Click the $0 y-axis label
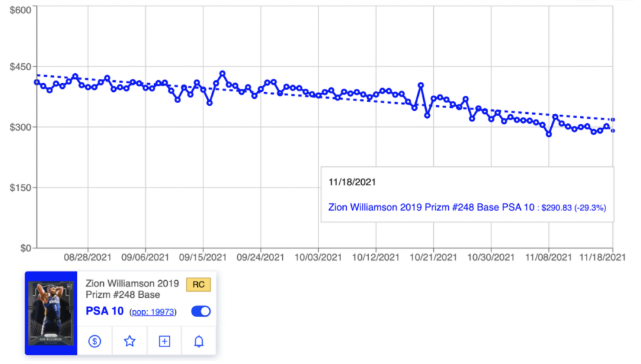Screen dimensions: 641x364 pos(26,248)
